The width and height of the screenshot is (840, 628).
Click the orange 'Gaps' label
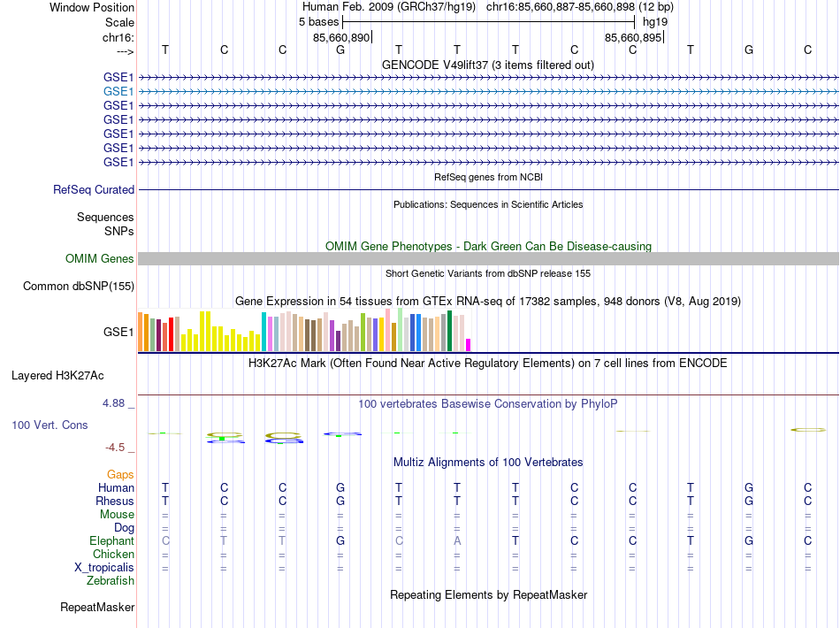[120, 475]
